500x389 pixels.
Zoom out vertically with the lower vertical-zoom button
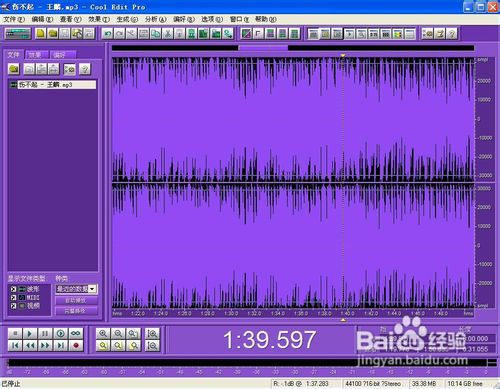pyautogui.click(x=152, y=346)
